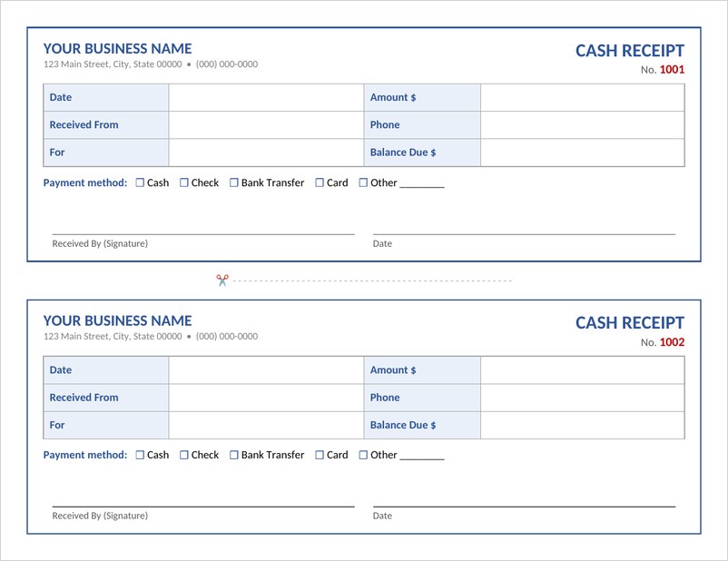Click Received By (Signature) label, receipt 1002
Screen dimensions: 728x561
click(x=100, y=516)
